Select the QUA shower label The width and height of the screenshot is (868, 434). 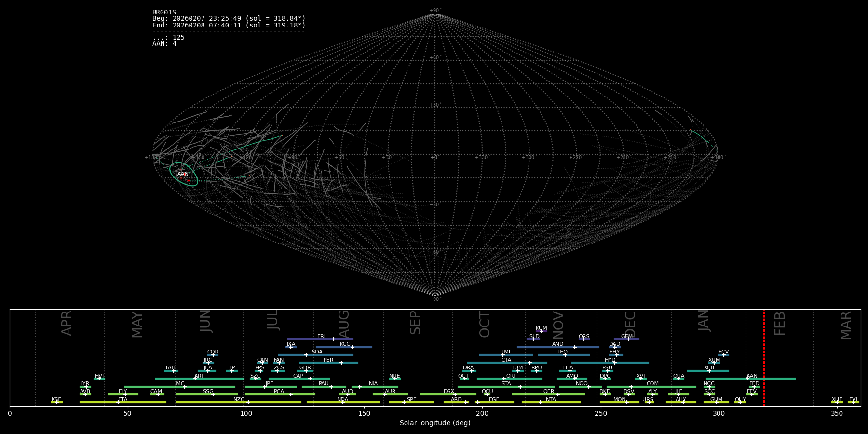(x=679, y=376)
